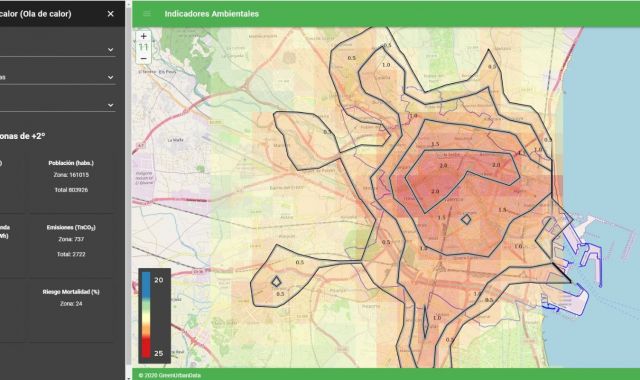Select the 'Población (habs.)' stat heading
640x380 pixels.
coord(71,163)
